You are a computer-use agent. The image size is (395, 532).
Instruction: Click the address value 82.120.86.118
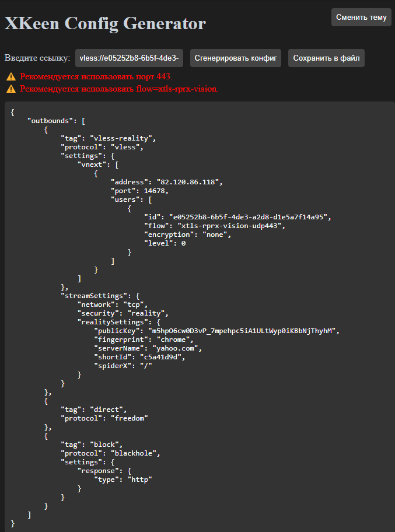(x=187, y=182)
